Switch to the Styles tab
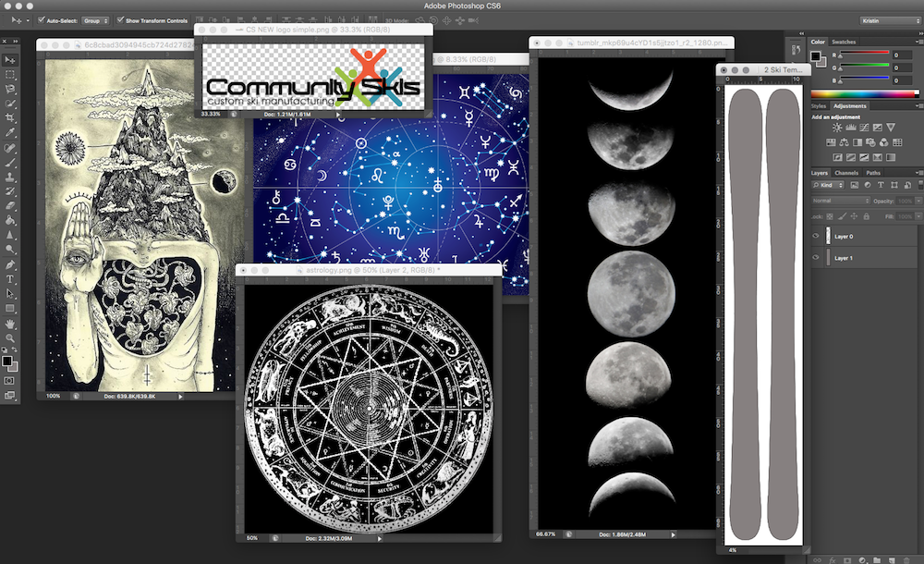924x564 pixels. [819, 106]
